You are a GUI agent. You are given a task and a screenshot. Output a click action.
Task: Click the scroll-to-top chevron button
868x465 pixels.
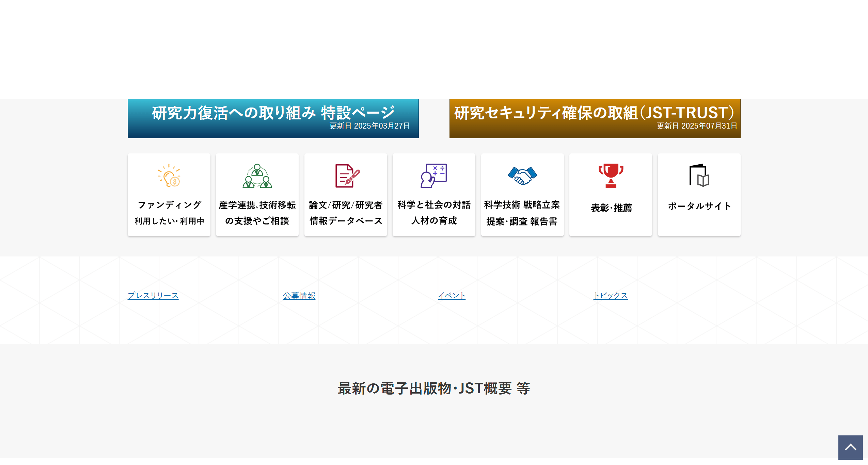pyautogui.click(x=850, y=448)
